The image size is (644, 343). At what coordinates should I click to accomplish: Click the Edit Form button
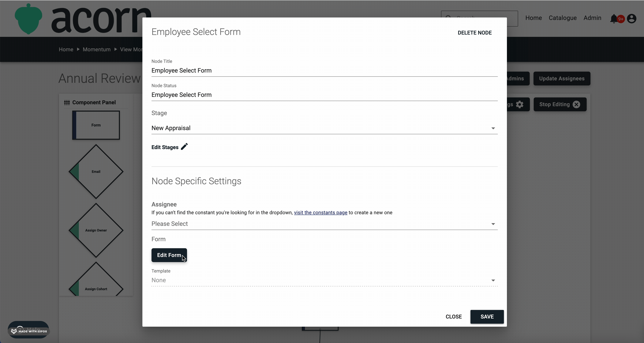click(169, 255)
